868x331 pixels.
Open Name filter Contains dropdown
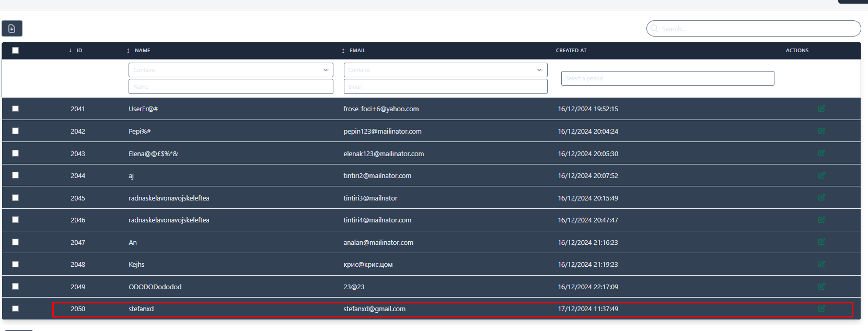coord(230,70)
